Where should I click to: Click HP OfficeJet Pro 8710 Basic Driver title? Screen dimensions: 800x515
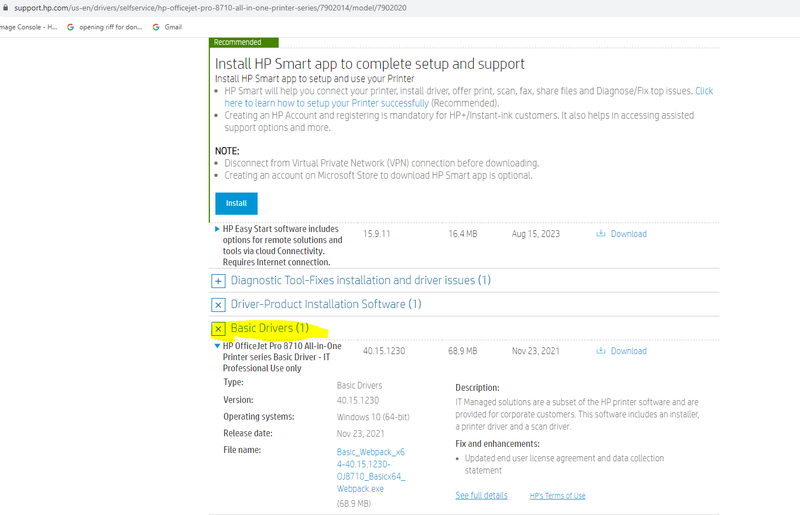pyautogui.click(x=282, y=357)
